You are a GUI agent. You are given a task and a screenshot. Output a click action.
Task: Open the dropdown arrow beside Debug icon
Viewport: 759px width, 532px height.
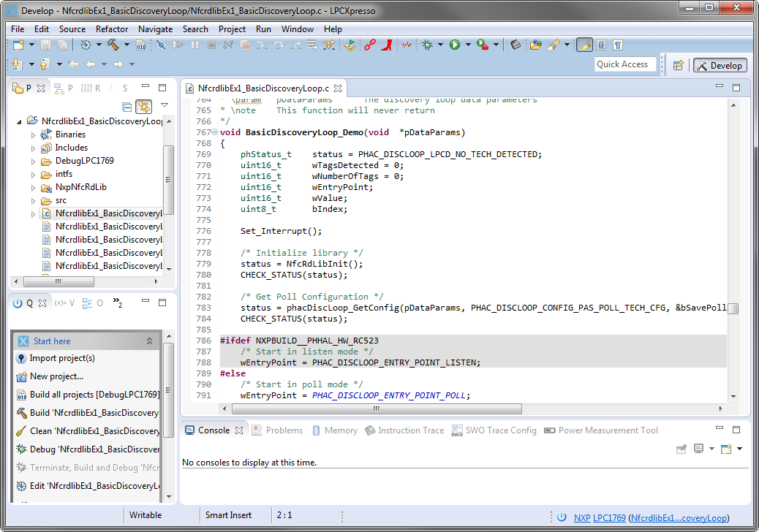440,45
